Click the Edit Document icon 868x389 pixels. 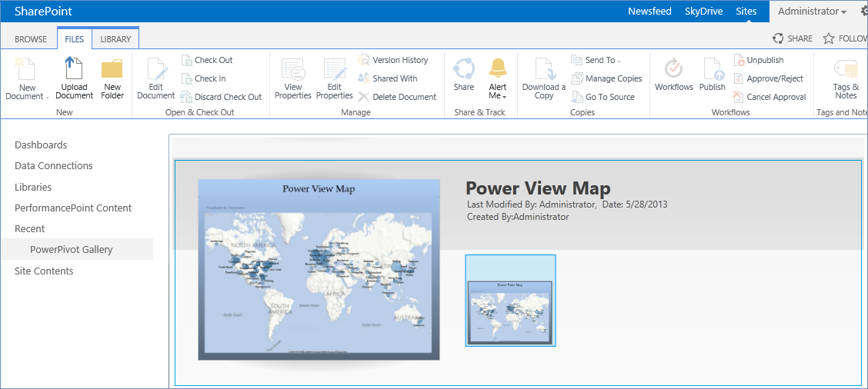pyautogui.click(x=156, y=70)
